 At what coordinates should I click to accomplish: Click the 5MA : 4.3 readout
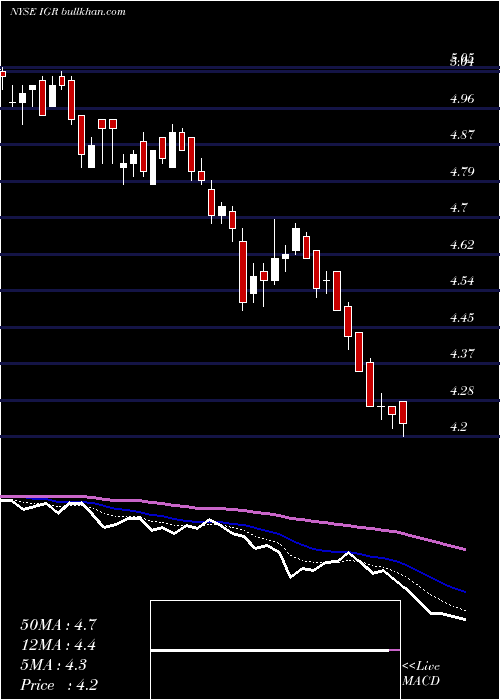(x=54, y=665)
